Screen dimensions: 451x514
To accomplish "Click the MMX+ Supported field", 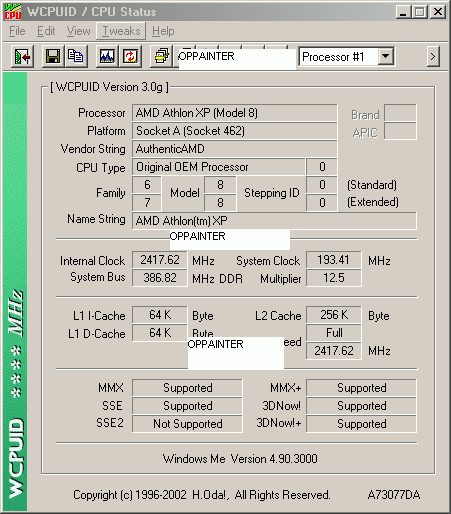I will (x=361, y=388).
